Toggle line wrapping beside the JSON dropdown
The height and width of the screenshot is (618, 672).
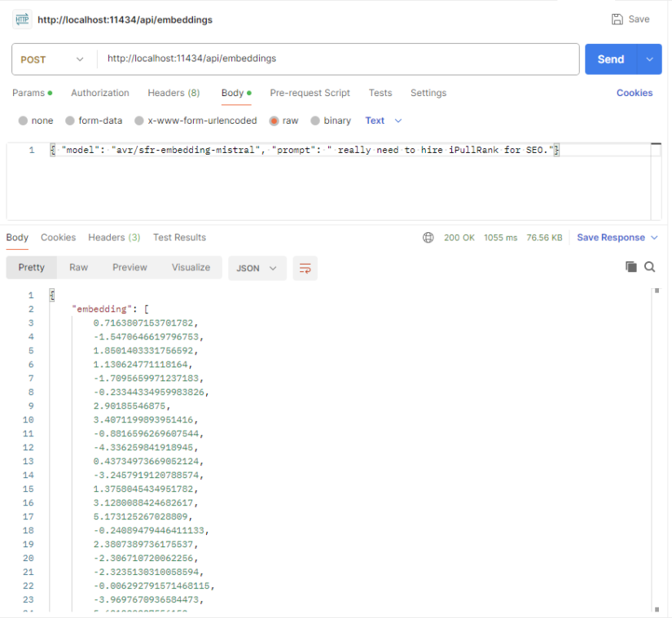click(x=305, y=267)
